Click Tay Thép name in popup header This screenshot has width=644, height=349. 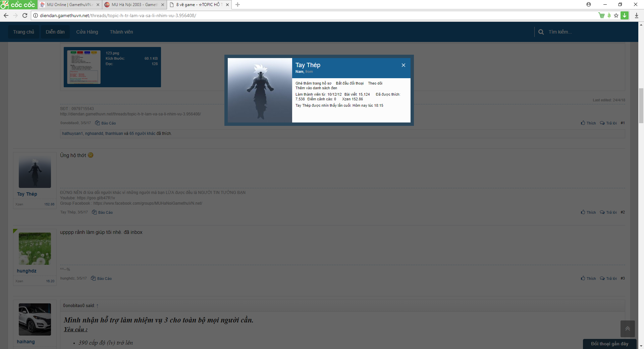pos(308,65)
